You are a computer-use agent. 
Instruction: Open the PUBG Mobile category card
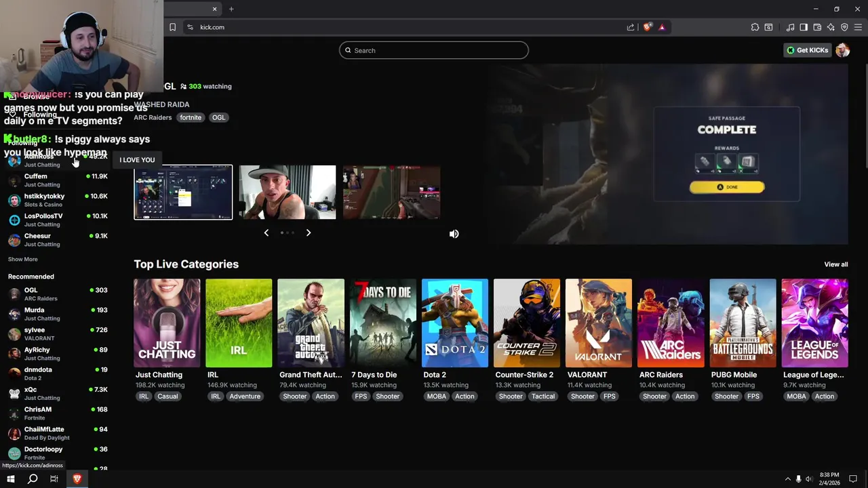tap(743, 323)
